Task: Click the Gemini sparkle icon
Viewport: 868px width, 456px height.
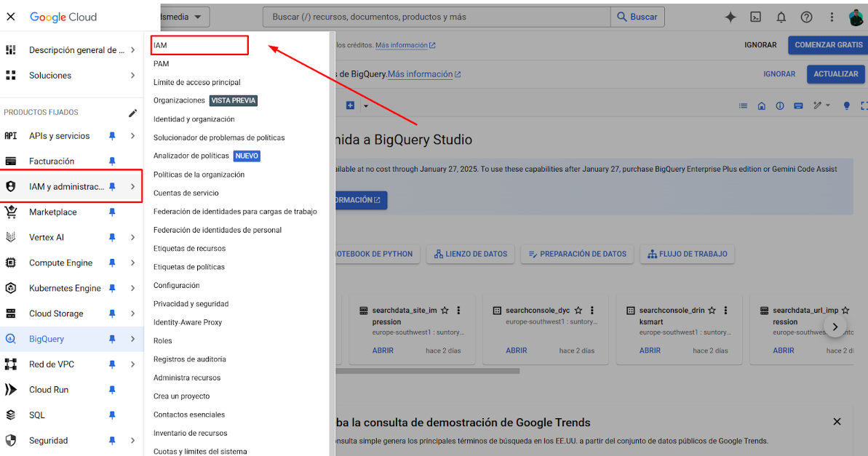Action: tap(730, 17)
